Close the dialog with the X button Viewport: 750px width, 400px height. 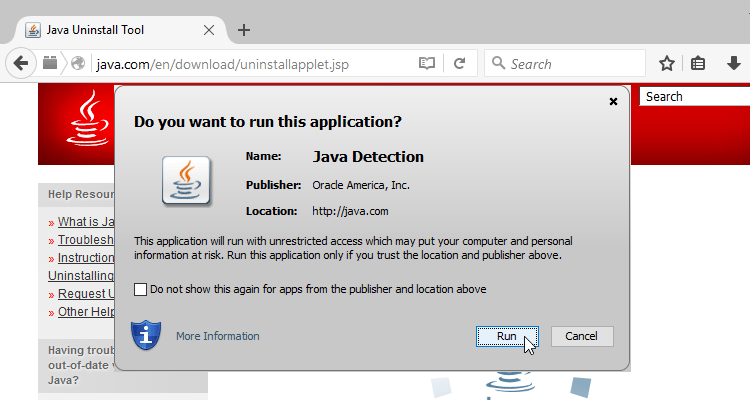613,101
